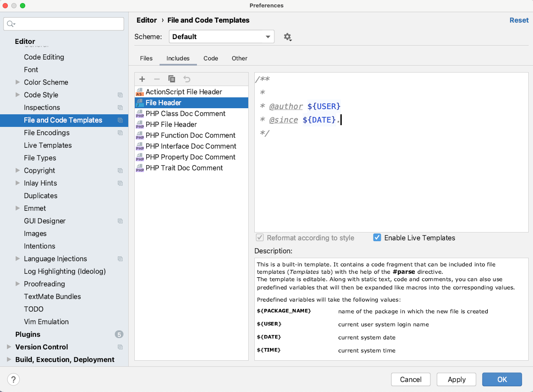
Task: Click the Plugins update count badge
Action: click(119, 334)
